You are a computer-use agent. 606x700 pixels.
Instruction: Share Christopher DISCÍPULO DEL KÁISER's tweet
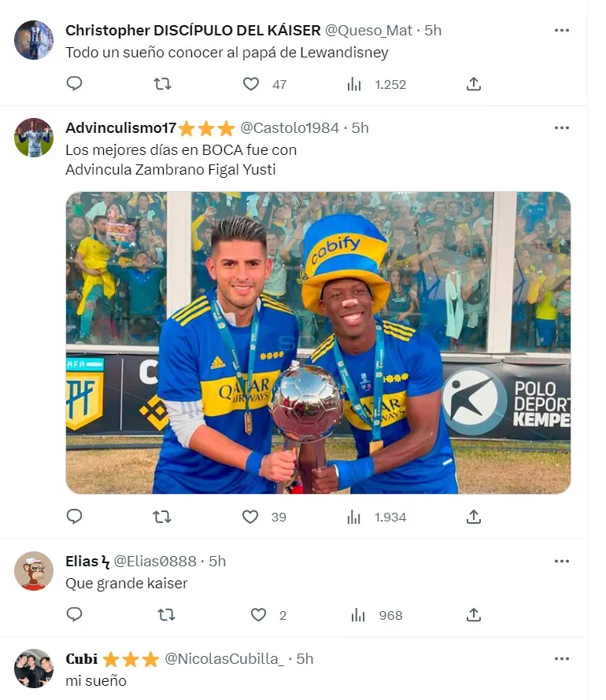(474, 83)
